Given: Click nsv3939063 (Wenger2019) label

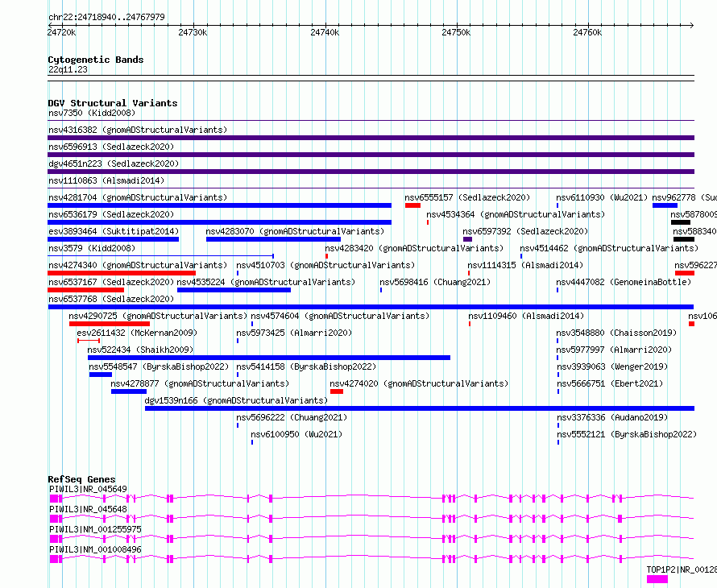Looking at the screenshot, I should pyautogui.click(x=612, y=366).
